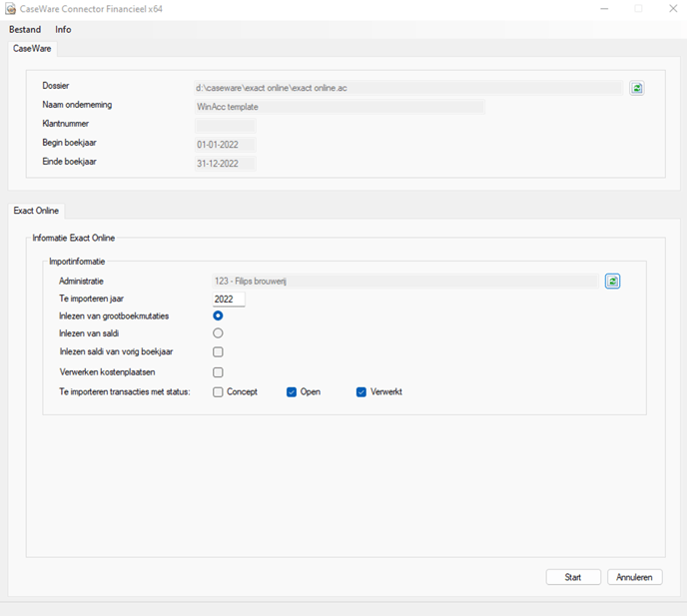
Task: Click the Start button
Action: tap(573, 577)
